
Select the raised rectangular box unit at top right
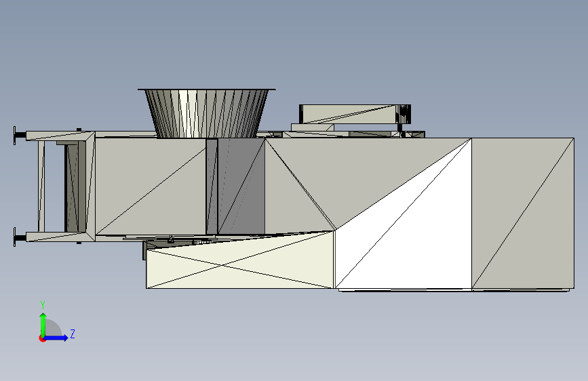coord(355,114)
